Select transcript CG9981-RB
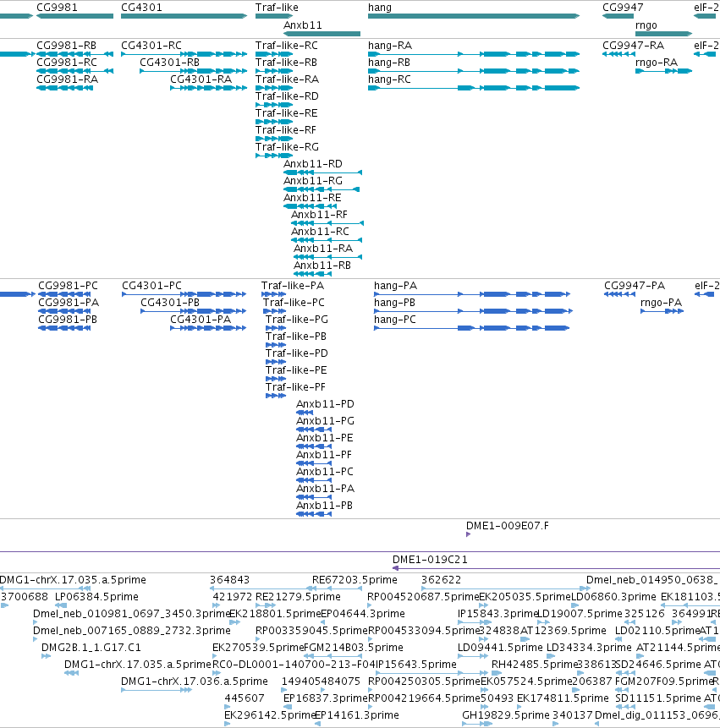The height and width of the screenshot is (728, 720). pyautogui.click(x=74, y=54)
